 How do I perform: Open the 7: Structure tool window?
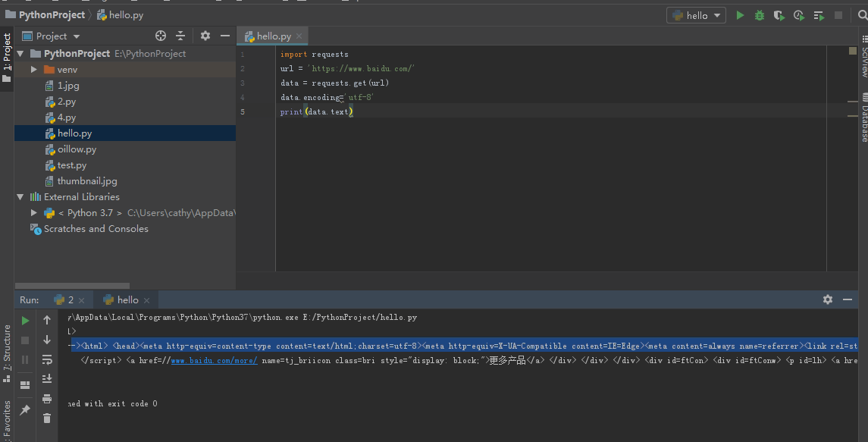click(x=7, y=353)
